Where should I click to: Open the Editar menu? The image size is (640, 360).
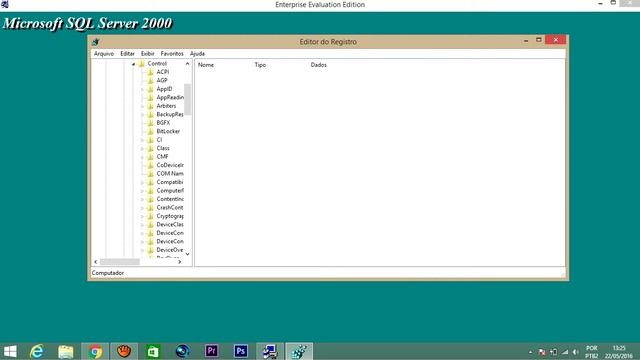(x=127, y=53)
